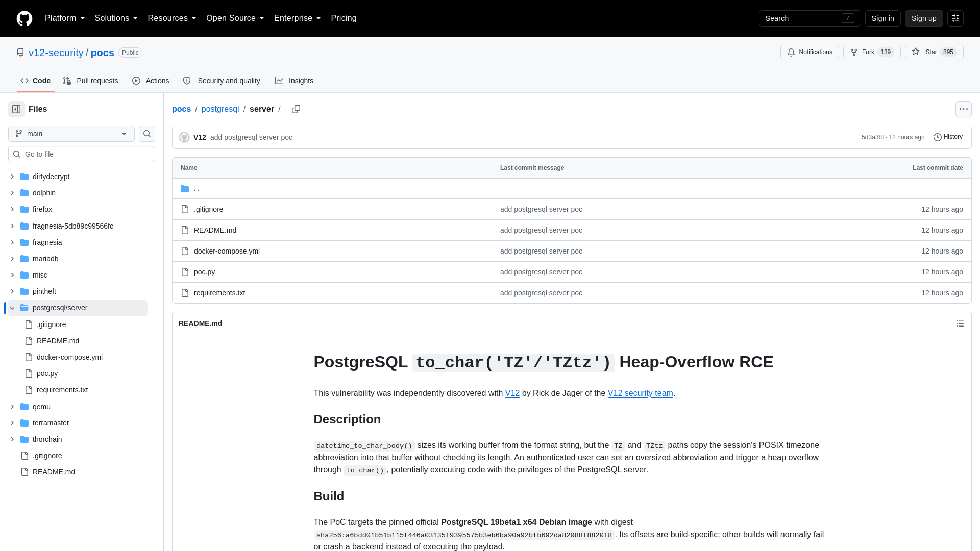Open the Open Source menu dropdown
This screenshot has height=551, width=980.
tap(235, 18)
